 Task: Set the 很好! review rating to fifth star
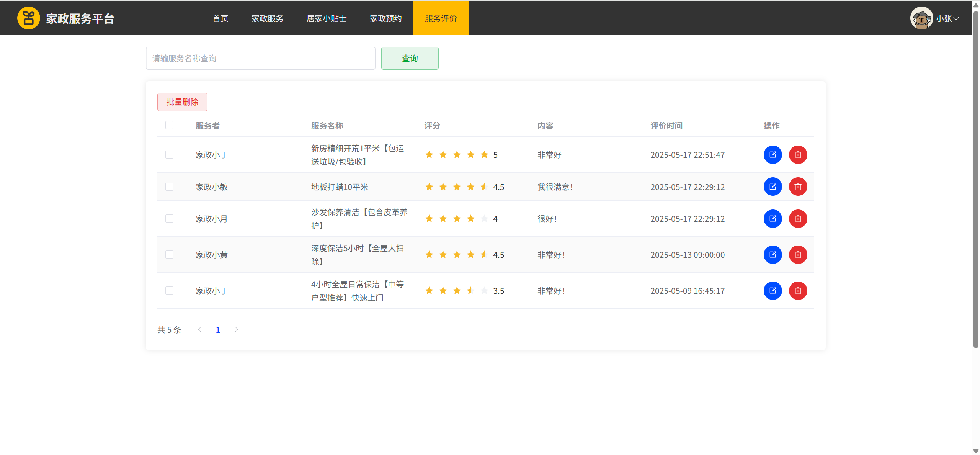pos(484,219)
